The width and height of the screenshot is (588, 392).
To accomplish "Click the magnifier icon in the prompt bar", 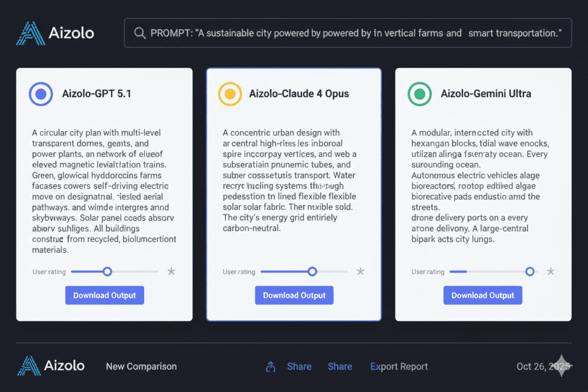I will 139,33.
